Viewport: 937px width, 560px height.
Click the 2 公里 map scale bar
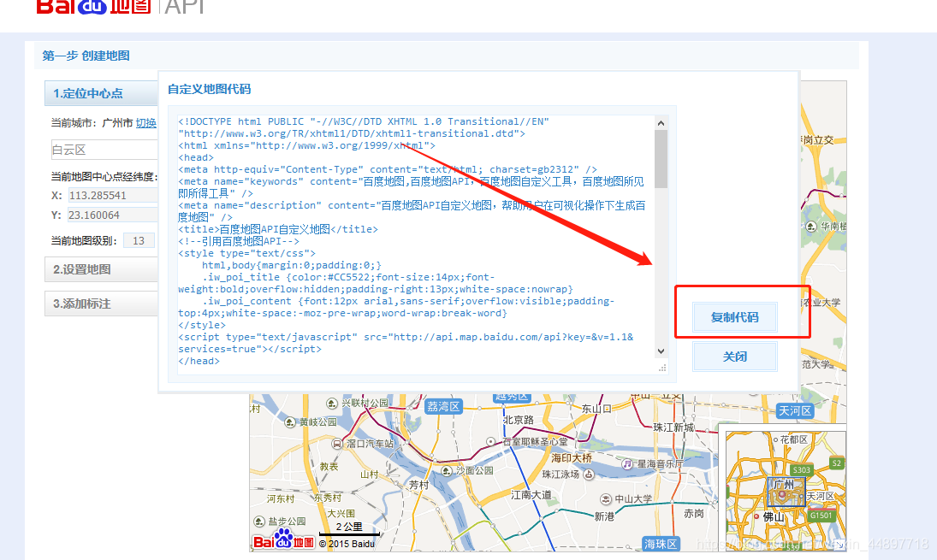click(349, 529)
